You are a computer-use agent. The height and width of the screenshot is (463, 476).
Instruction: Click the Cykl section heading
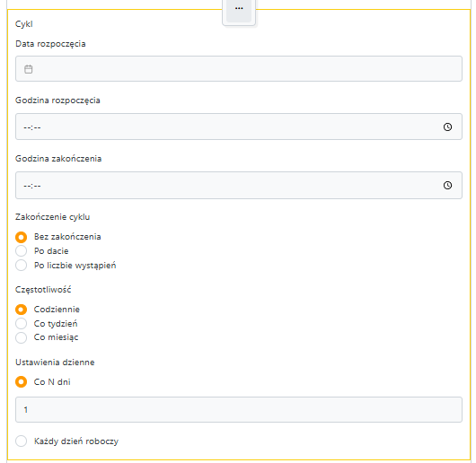24,24
